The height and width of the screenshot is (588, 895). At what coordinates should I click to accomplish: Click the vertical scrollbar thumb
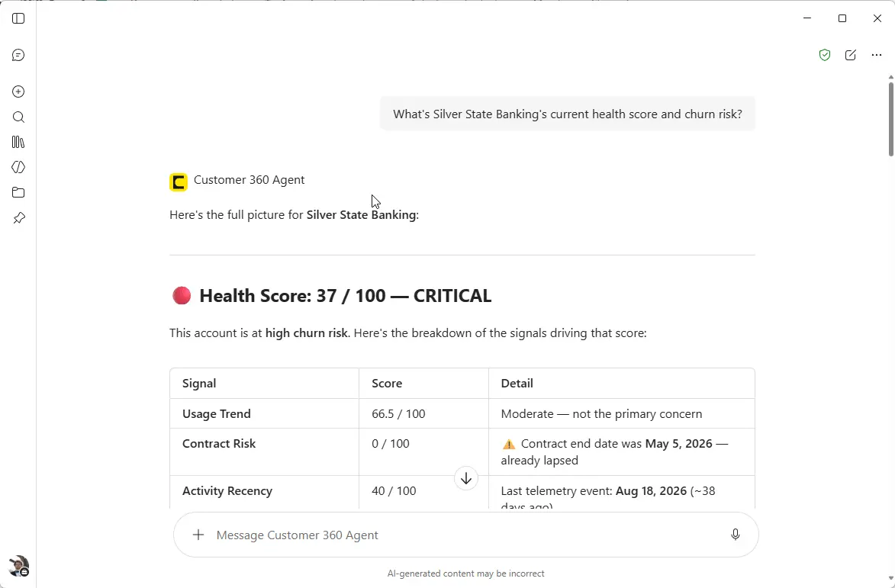(891, 119)
